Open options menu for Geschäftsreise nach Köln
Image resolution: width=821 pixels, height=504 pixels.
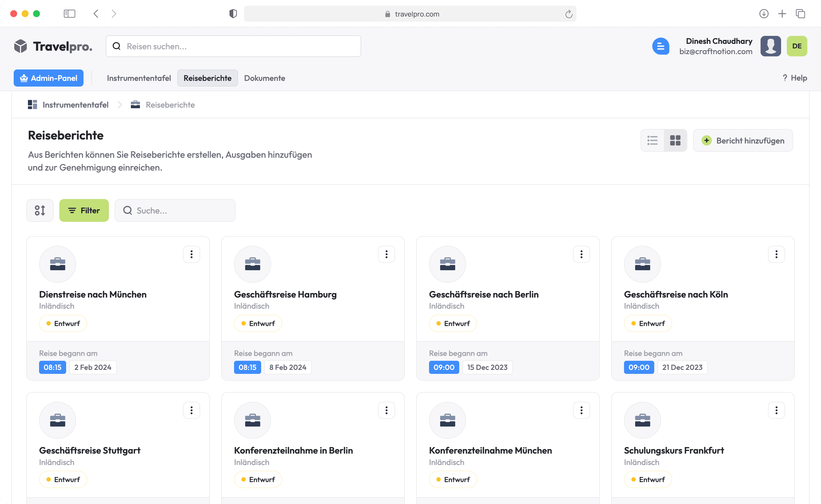[x=776, y=254]
